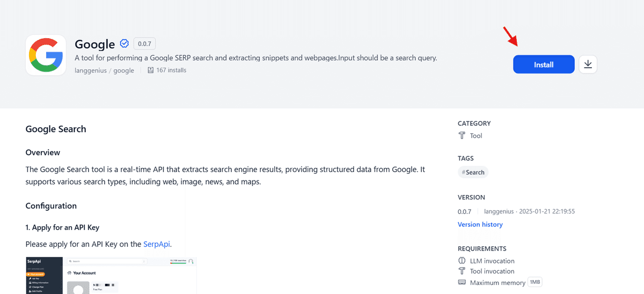The width and height of the screenshot is (644, 294).
Task: Click the Tool category icon
Action: coord(462,135)
